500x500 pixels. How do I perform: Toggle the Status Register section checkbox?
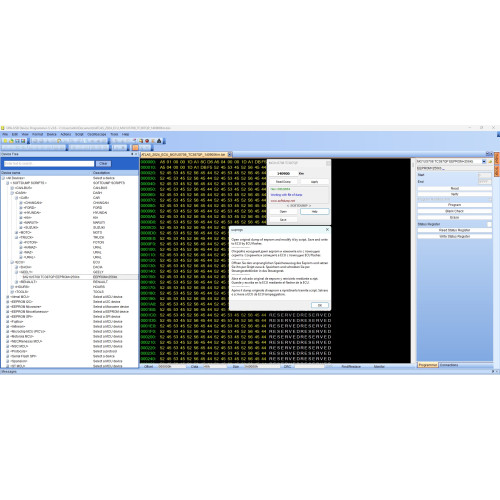489,224
